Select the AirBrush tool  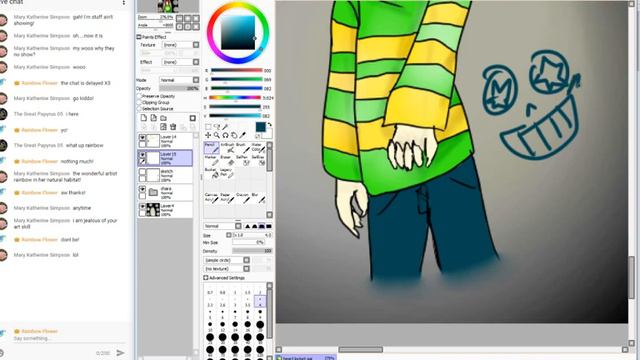click(x=228, y=148)
